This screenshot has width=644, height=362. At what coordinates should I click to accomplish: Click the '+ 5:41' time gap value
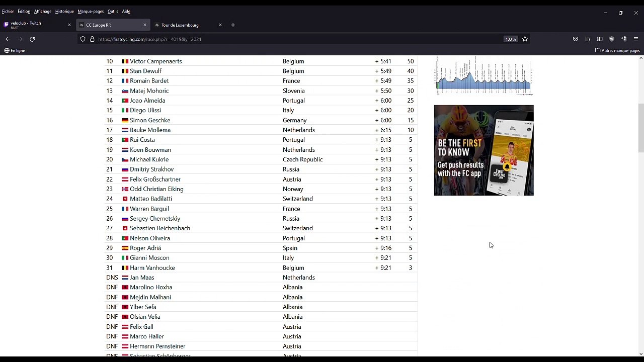click(383, 61)
